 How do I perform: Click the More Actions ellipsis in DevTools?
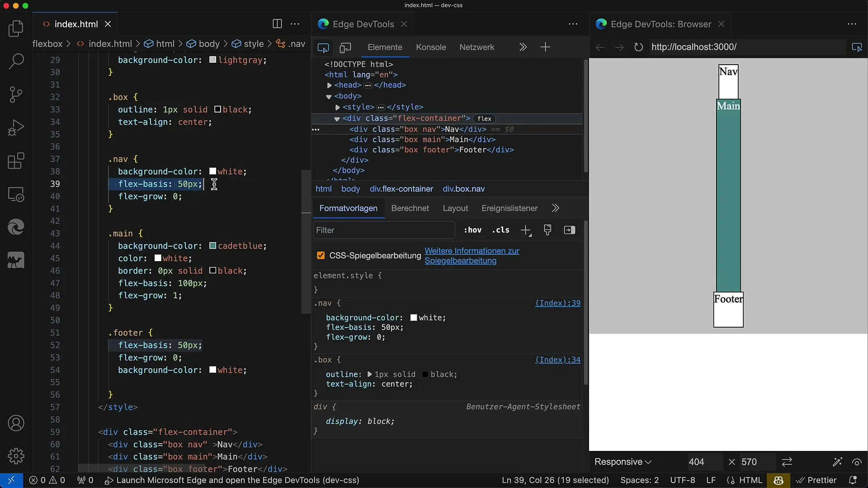point(573,24)
